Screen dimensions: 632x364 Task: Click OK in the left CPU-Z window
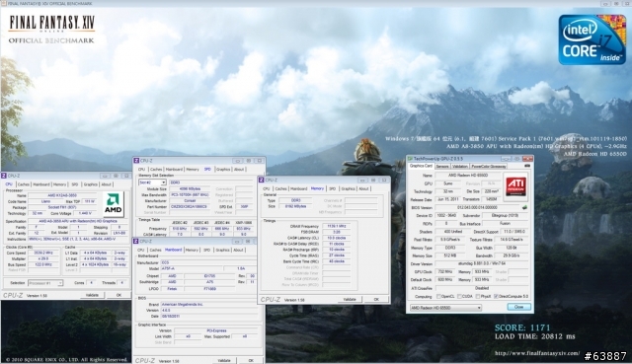pyautogui.click(x=118, y=295)
